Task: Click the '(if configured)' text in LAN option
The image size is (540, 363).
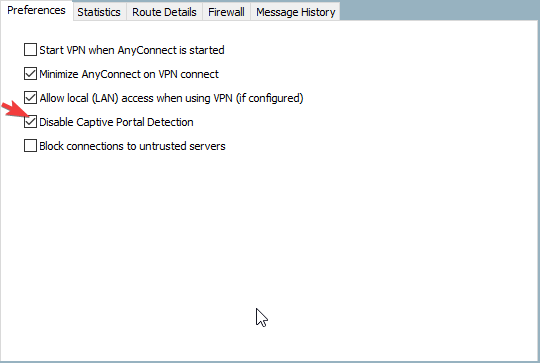Action: 270,98
